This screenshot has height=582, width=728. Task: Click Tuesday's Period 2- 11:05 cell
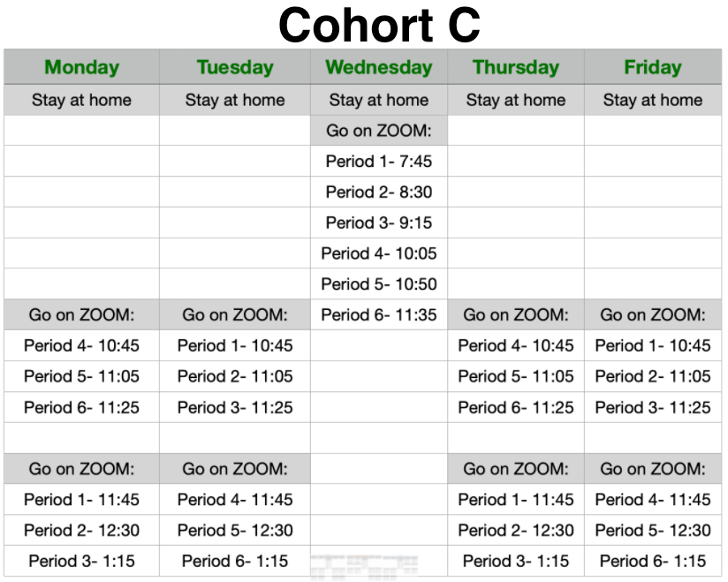[235, 376]
